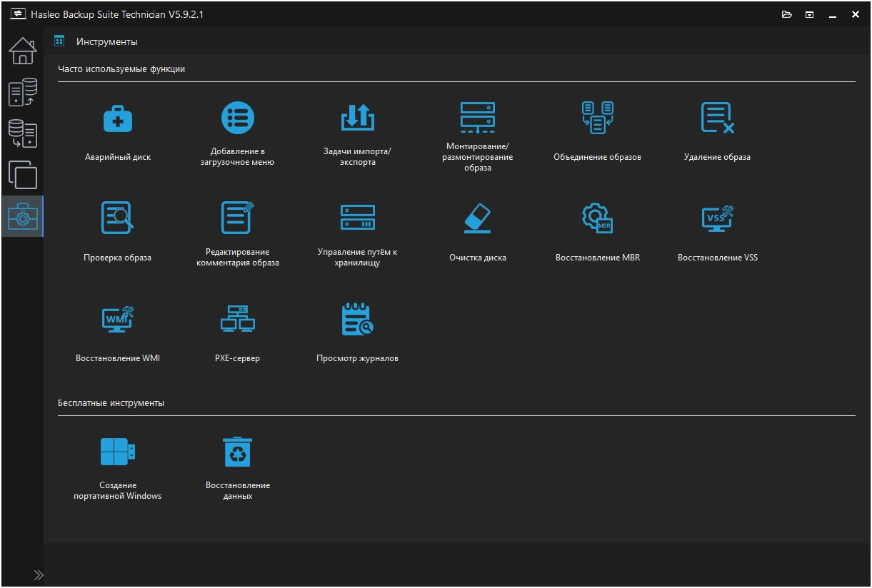
Task: Open the restore section sidebar icon
Action: pyautogui.click(x=22, y=133)
